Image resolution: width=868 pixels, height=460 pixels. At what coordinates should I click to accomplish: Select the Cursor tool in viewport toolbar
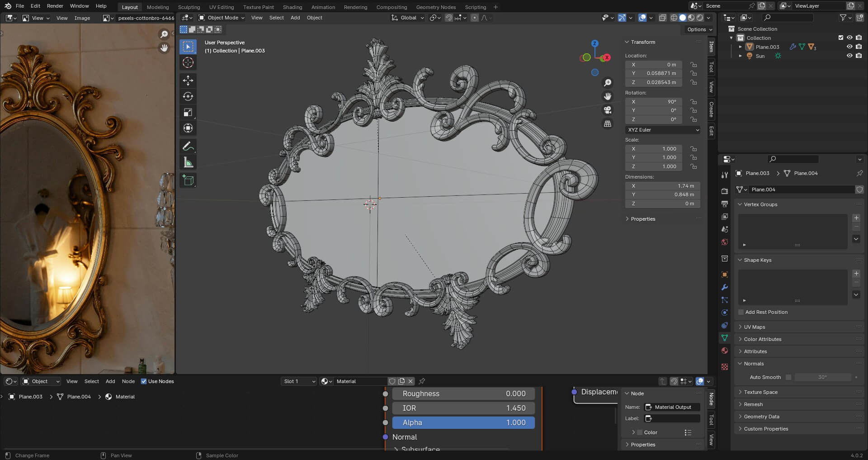(x=188, y=62)
